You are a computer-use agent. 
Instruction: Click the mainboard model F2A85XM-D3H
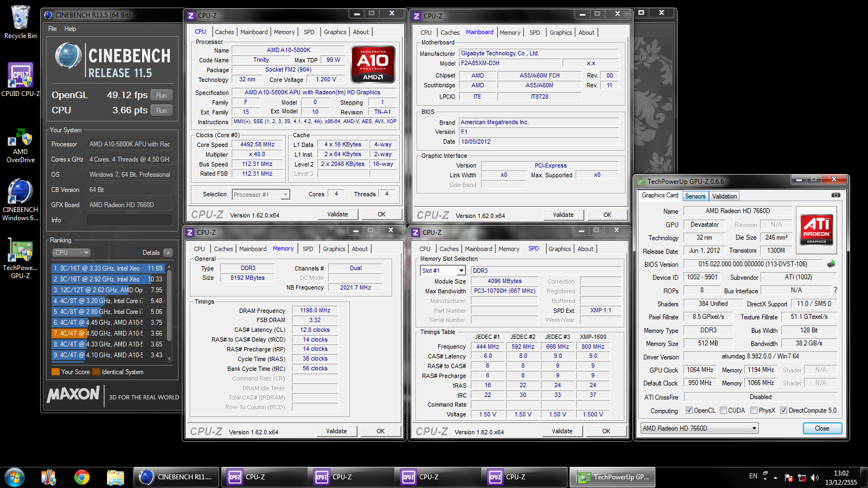tap(509, 63)
